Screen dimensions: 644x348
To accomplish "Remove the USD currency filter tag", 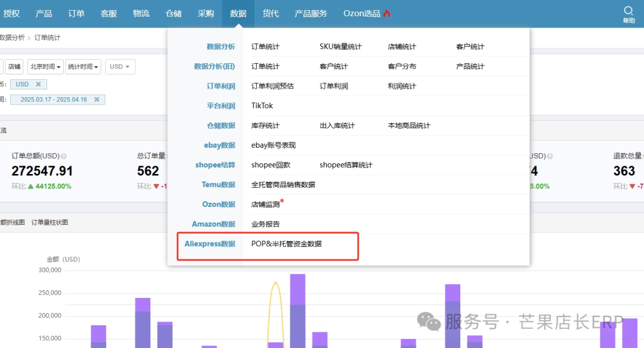I will (38, 85).
